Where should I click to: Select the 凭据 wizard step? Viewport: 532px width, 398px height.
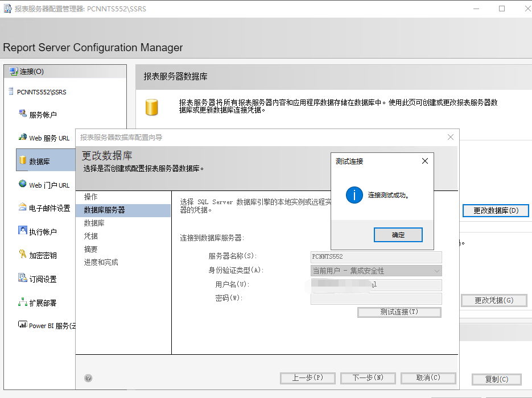[90, 236]
